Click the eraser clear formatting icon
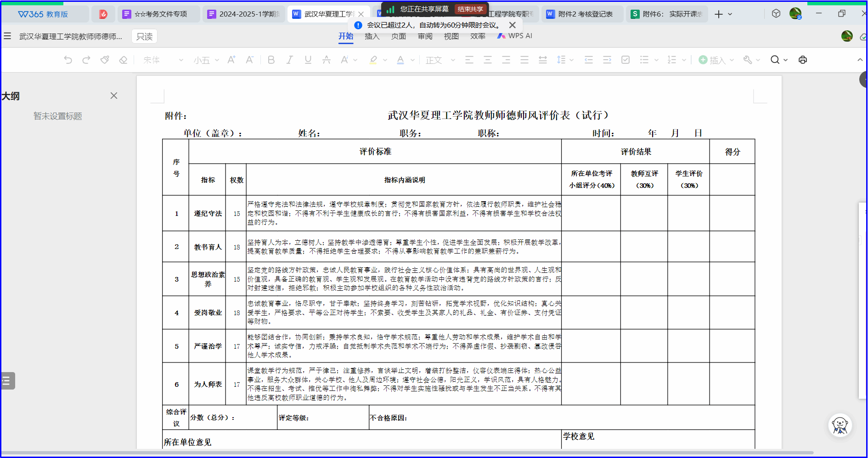Image resolution: width=868 pixels, height=458 pixels. tap(123, 60)
